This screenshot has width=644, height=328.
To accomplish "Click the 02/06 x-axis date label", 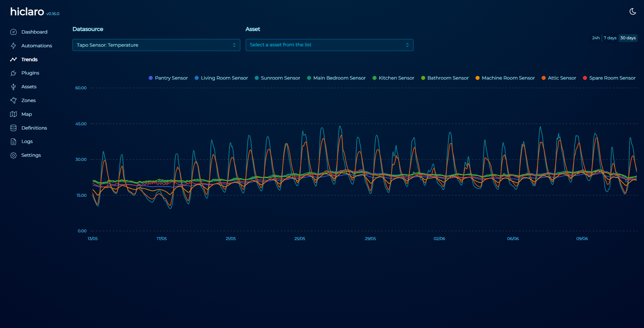I will click(x=439, y=239).
